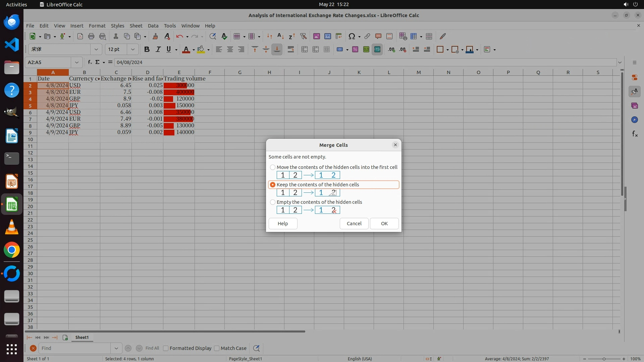The image size is (644, 362).
Task: Open the Name Box dropdown arrow
Action: click(77, 62)
